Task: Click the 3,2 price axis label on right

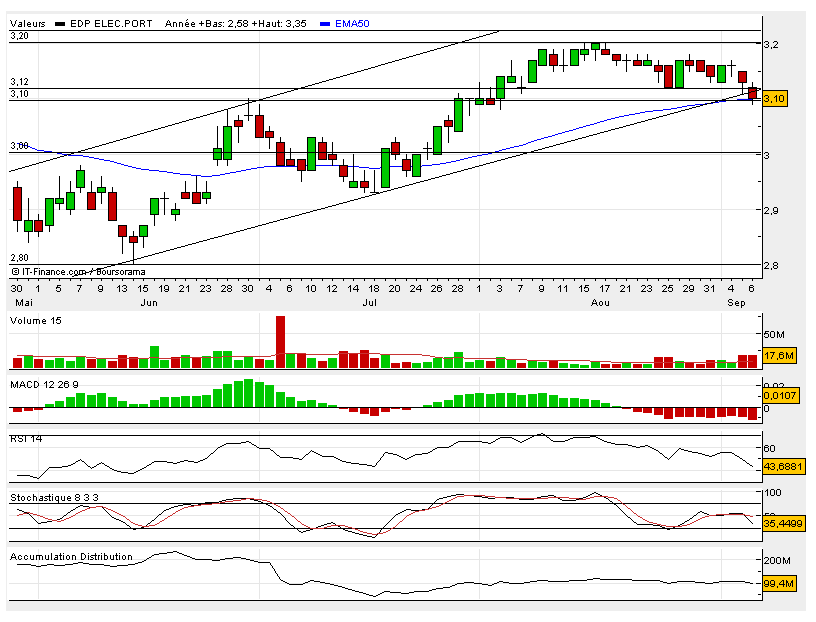Action: (771, 45)
